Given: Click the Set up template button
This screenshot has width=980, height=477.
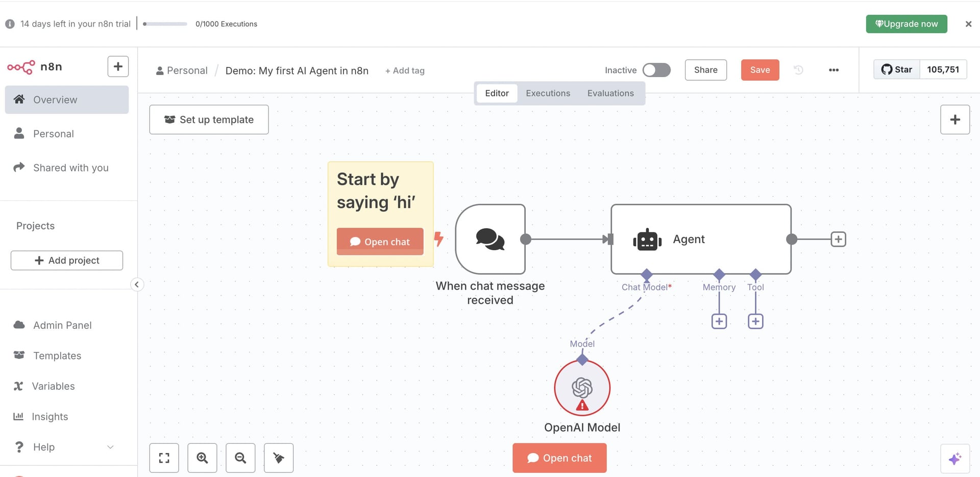Looking at the screenshot, I should pyautogui.click(x=209, y=120).
